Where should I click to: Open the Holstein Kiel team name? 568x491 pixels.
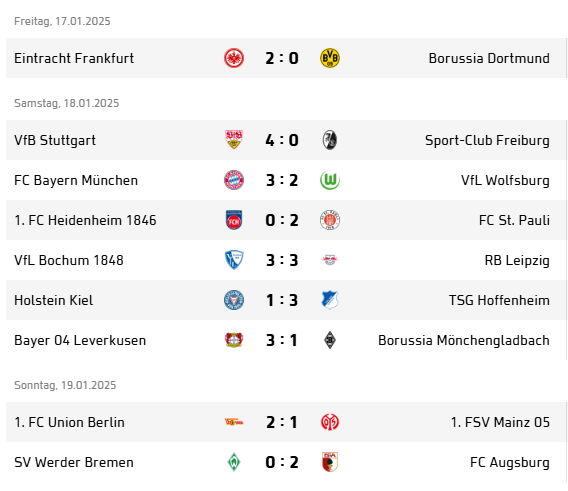[x=53, y=300]
